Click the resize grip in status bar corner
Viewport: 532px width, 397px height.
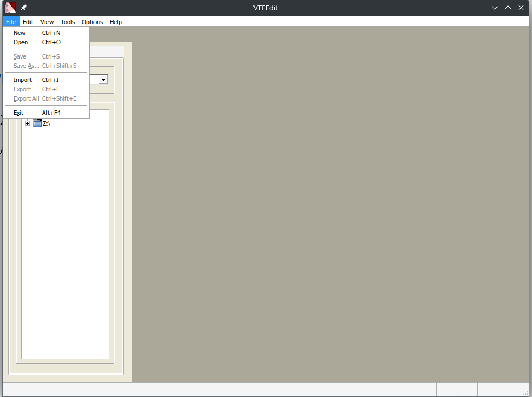[x=528, y=393]
